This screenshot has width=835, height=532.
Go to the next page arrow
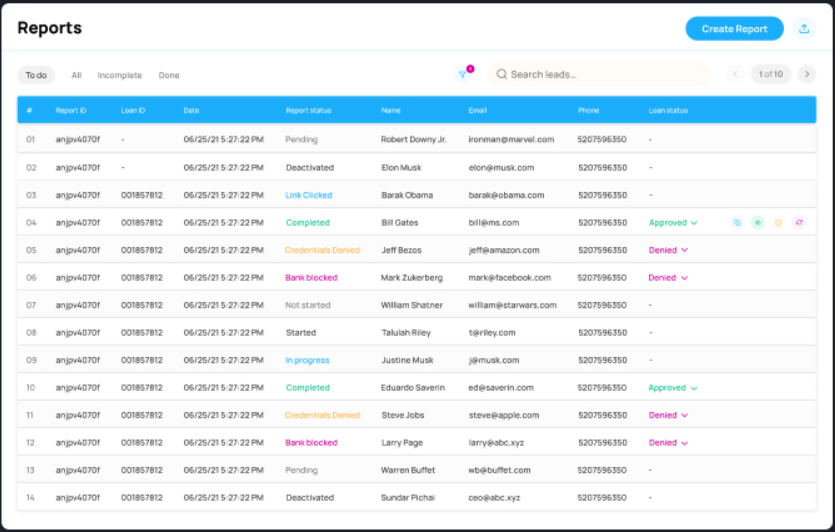(x=807, y=74)
